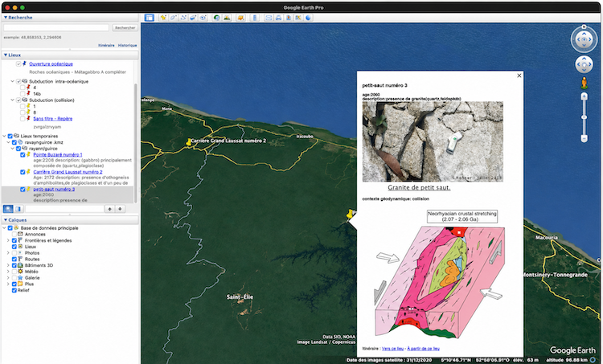Collapse Lieux temporaires folder
This screenshot has height=364, width=603.
[x=4, y=136]
